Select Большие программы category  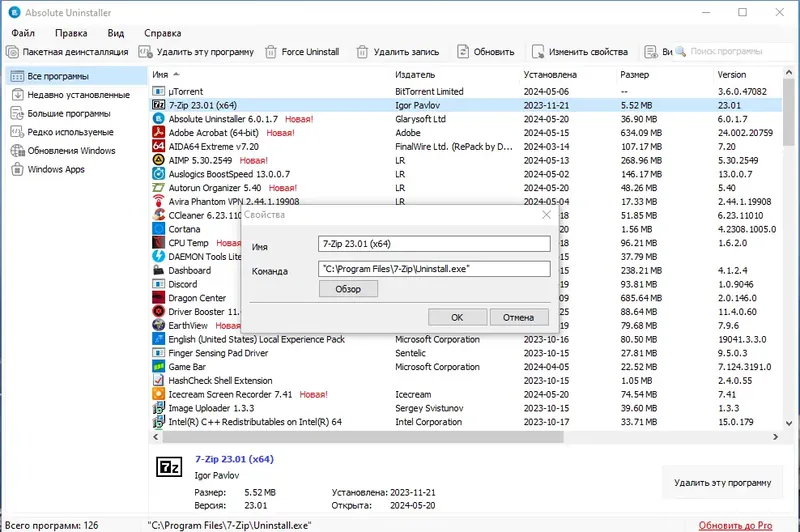pos(77,114)
